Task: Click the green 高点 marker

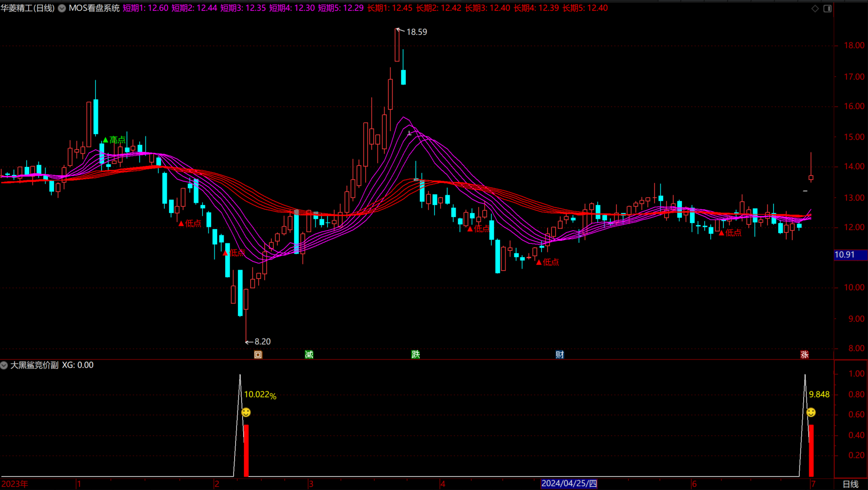Action: (x=114, y=140)
